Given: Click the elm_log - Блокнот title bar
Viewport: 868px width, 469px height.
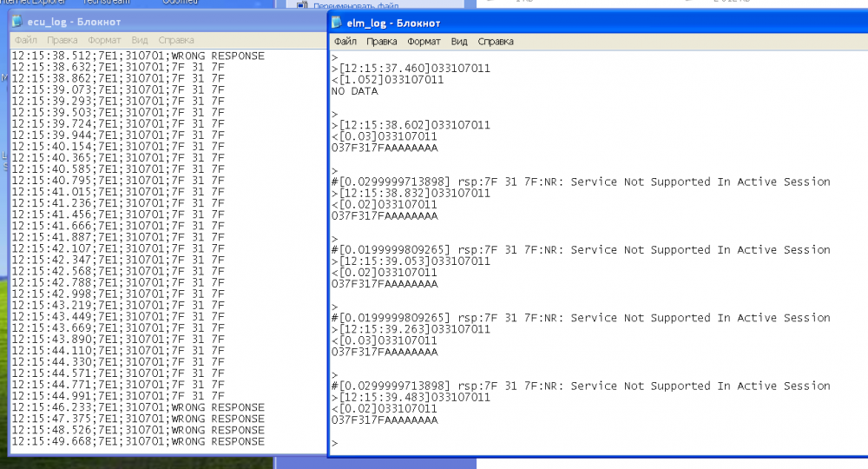Looking at the screenshot, I should tap(598, 23).
